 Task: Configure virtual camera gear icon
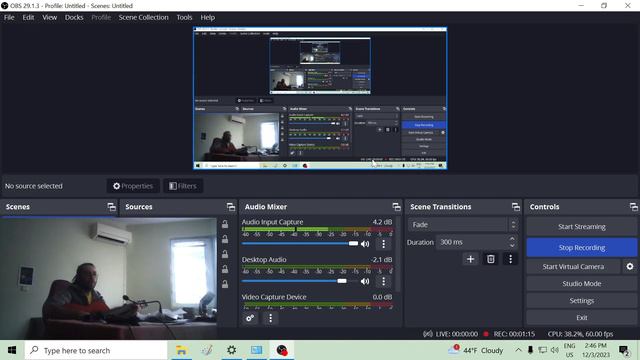630,266
